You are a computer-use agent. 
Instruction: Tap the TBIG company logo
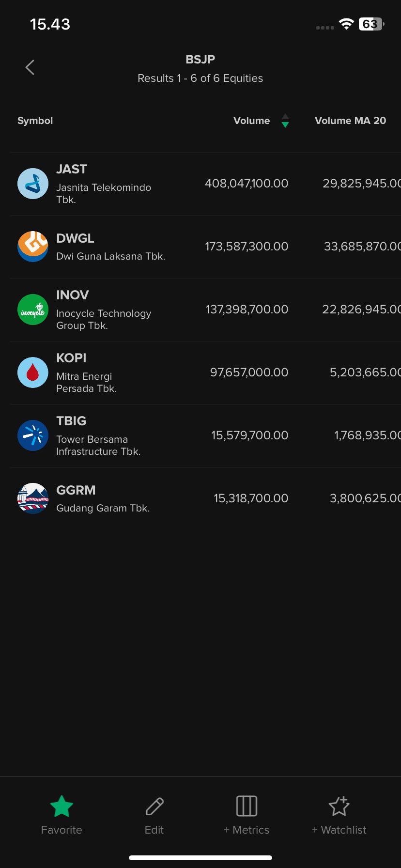[x=33, y=435]
